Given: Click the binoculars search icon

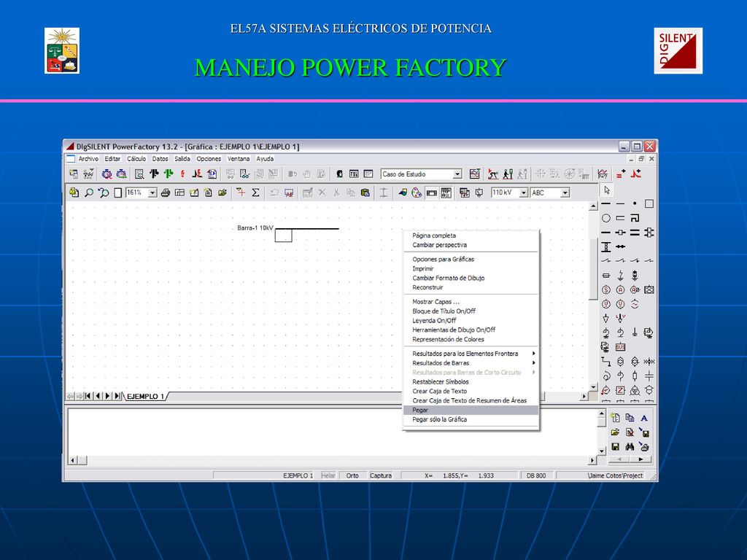Looking at the screenshot, I should click(x=630, y=447).
